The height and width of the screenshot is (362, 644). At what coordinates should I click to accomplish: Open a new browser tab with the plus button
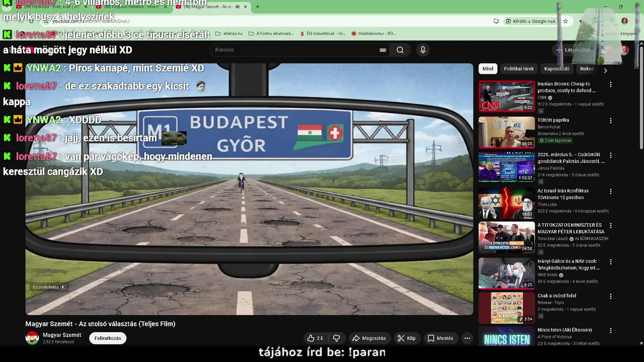258,7
